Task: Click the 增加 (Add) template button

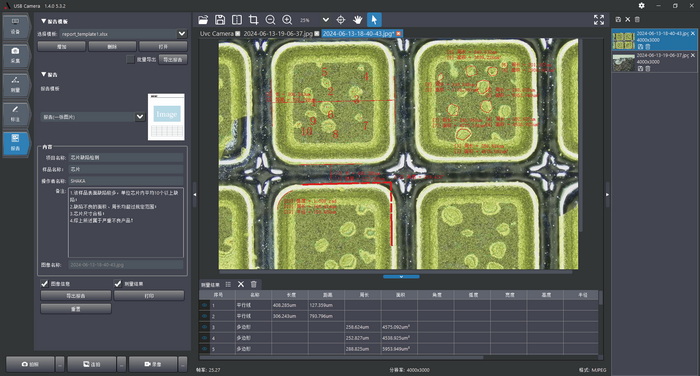Action: tap(62, 46)
